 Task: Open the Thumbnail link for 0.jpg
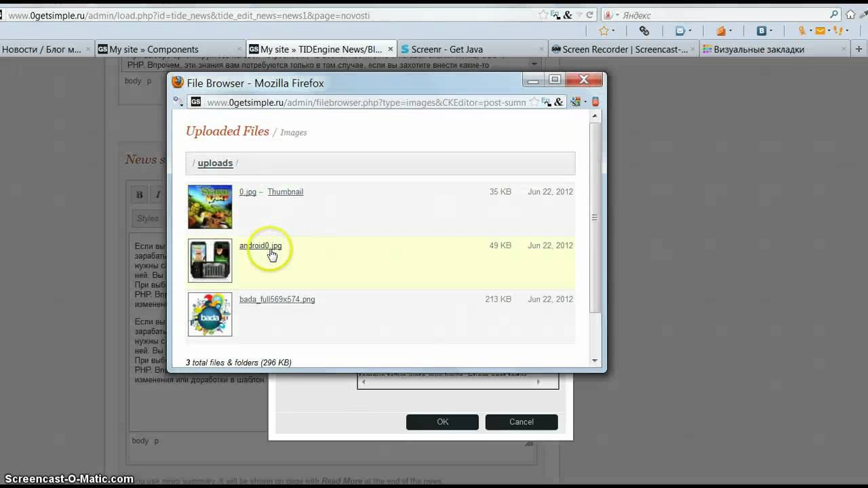285,192
